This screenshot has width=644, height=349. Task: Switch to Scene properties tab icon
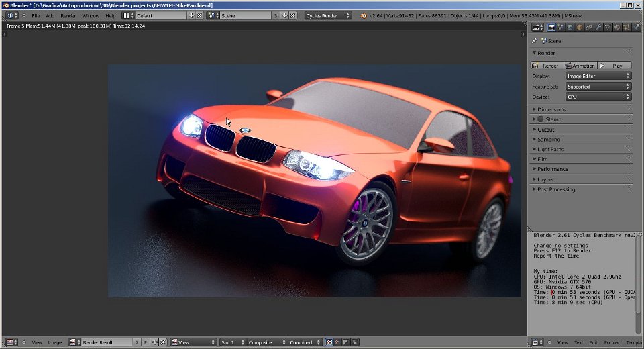coord(561,28)
